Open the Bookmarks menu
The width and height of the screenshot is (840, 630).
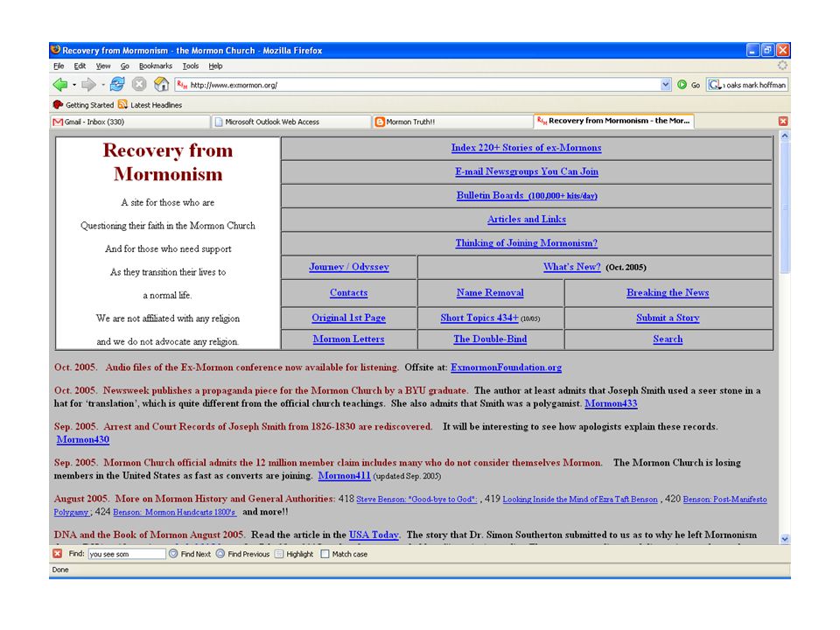156,66
